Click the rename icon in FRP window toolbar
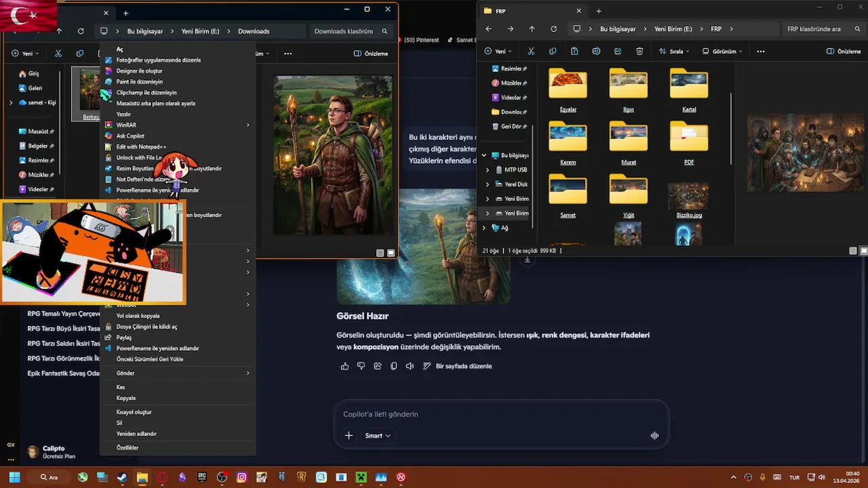 pos(596,52)
